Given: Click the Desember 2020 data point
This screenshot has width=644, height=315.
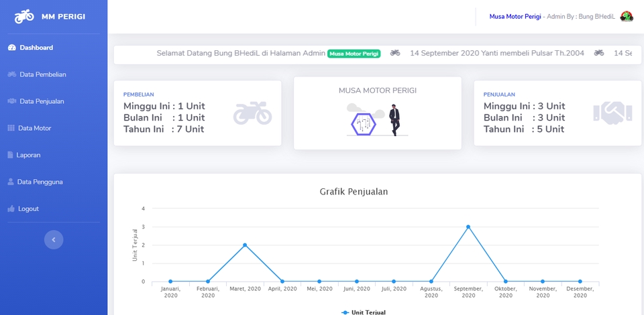Looking at the screenshot, I should click(x=580, y=281).
